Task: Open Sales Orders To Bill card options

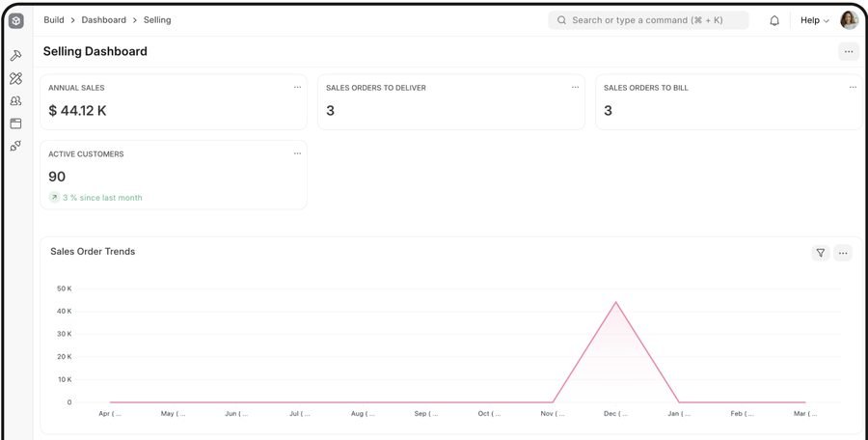Action: click(853, 88)
